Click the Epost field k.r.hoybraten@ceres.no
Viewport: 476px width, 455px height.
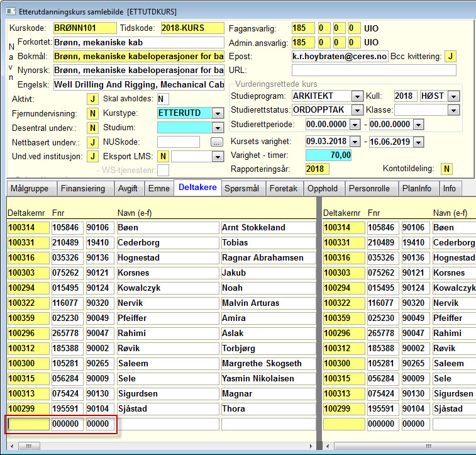click(x=340, y=57)
